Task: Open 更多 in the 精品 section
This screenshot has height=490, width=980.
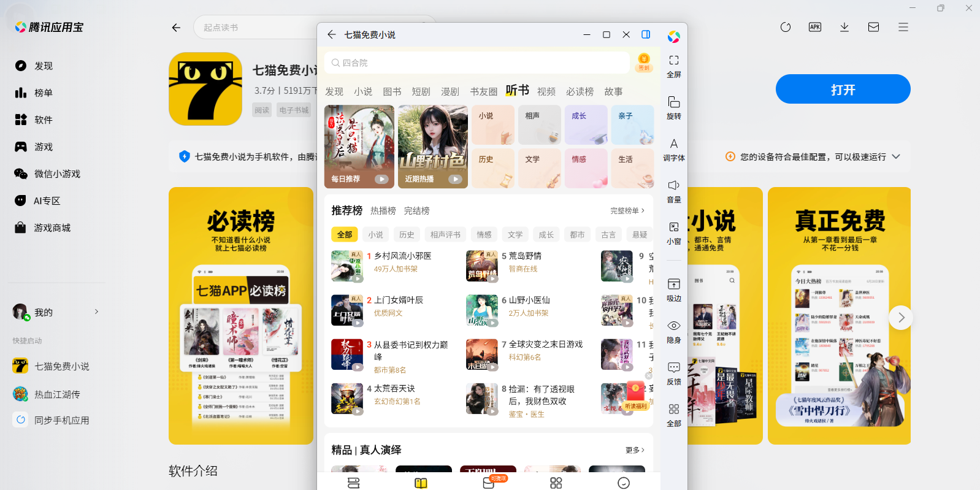Action: (634, 450)
